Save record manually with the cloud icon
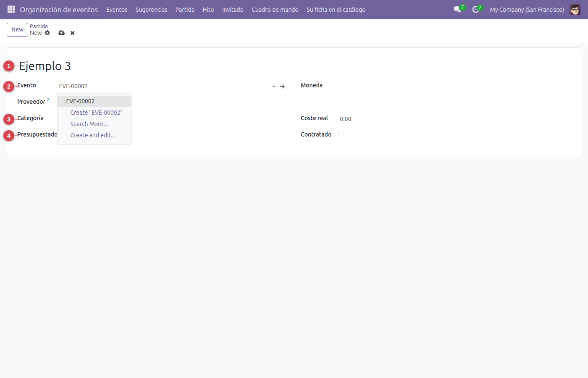The image size is (588, 378). (62, 33)
